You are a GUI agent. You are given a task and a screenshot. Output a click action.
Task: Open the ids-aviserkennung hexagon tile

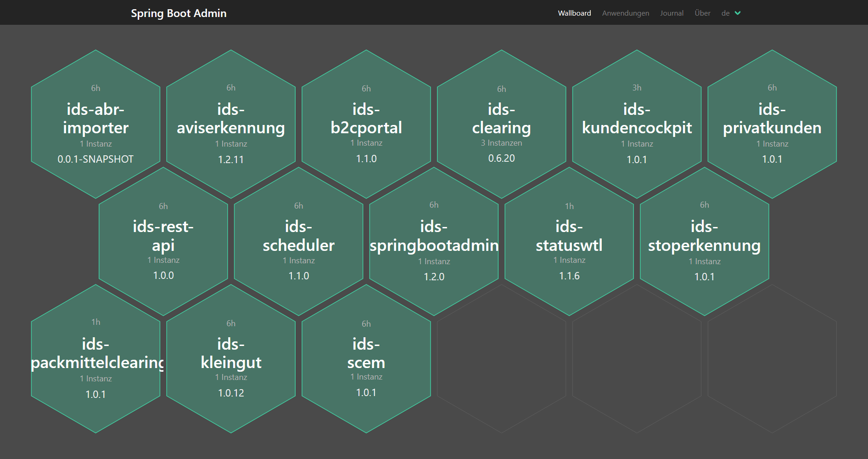tap(231, 124)
